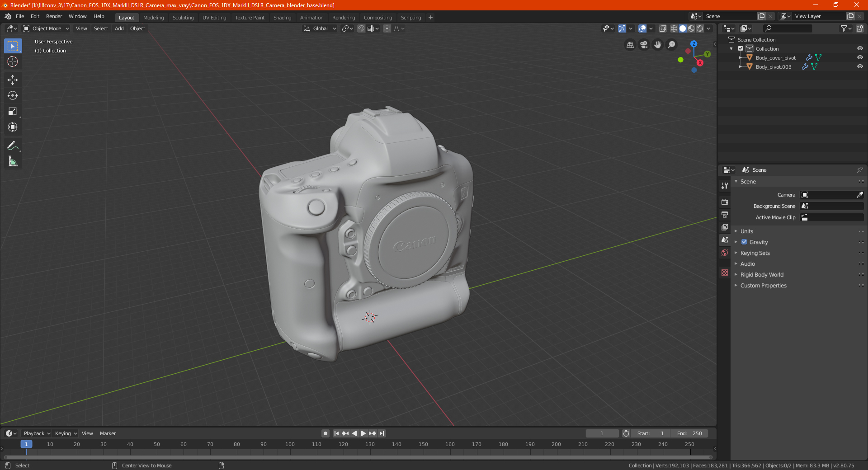Viewport: 868px width, 470px height.
Task: Select the Annotate tool
Action: [13, 146]
